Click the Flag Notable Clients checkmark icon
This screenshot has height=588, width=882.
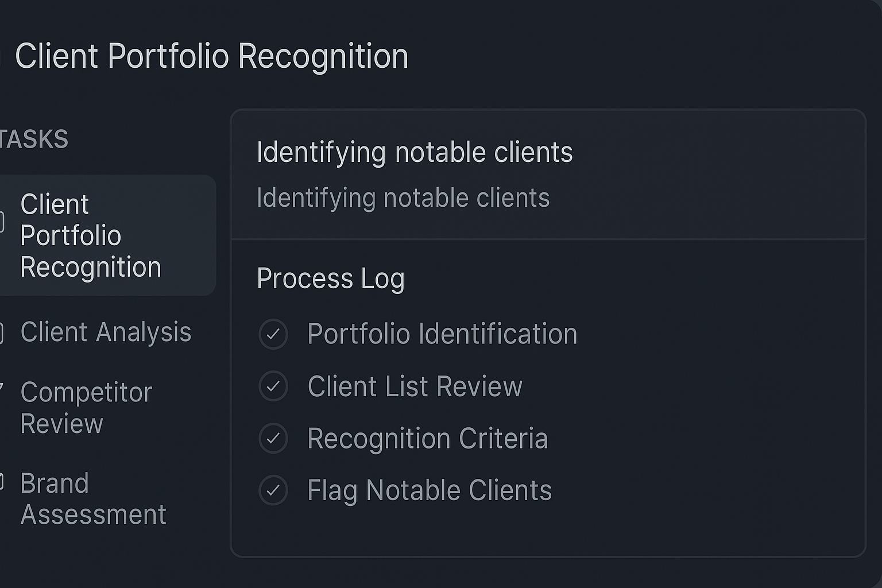[x=273, y=490]
